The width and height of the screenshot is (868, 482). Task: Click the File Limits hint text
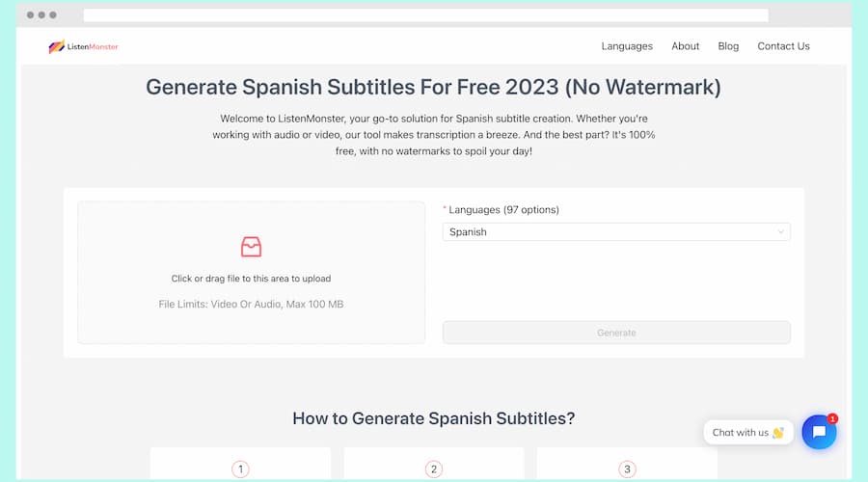[251, 304]
